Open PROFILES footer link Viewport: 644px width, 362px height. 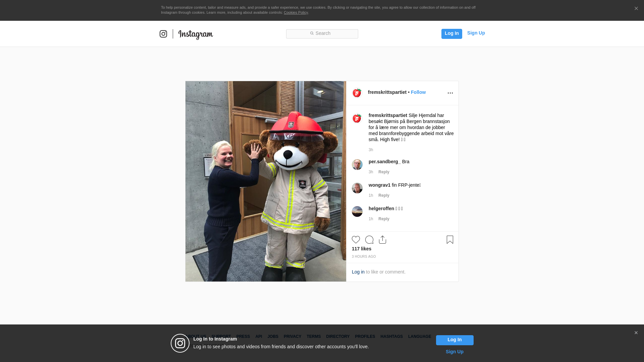coord(365,337)
